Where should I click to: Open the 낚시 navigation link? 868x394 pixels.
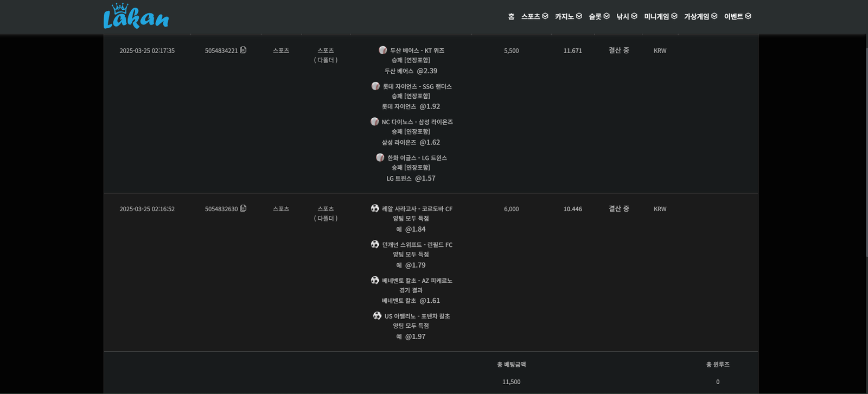(623, 17)
